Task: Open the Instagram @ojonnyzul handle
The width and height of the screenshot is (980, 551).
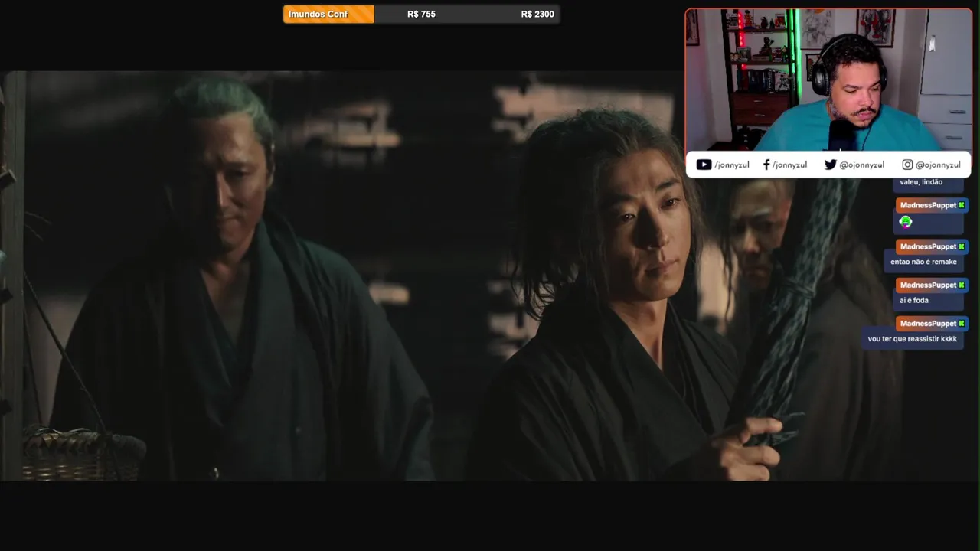Action: point(938,165)
